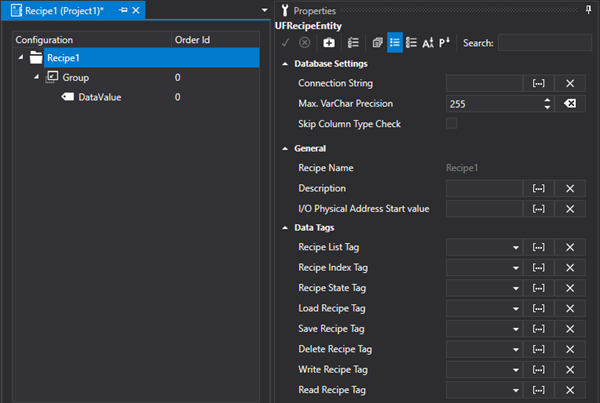Collapse the Group tree node
This screenshot has height=403, width=600.
(36, 77)
